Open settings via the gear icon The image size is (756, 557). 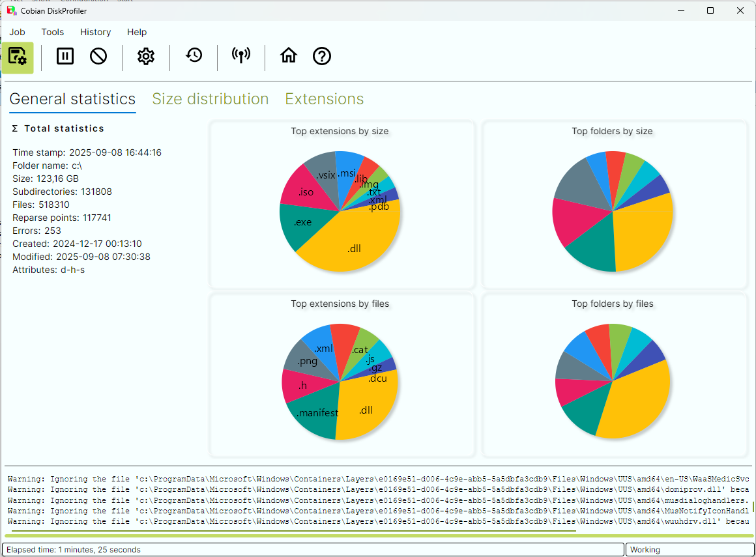point(146,57)
